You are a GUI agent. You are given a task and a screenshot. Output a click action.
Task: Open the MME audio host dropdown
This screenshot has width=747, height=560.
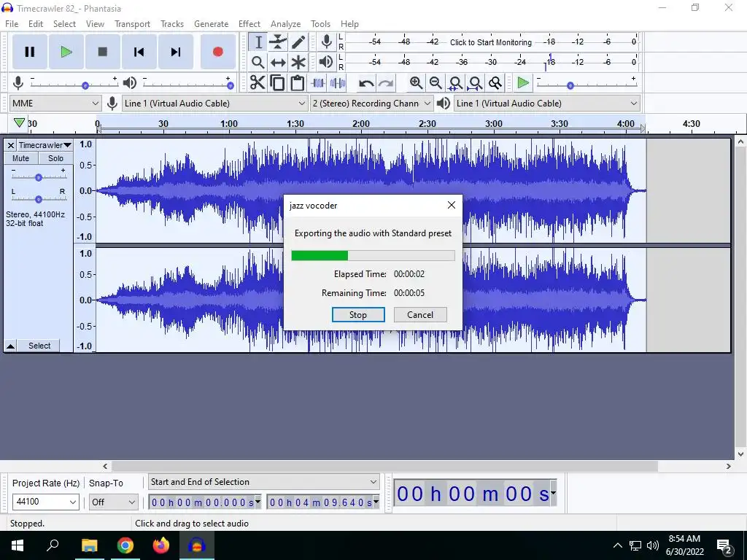click(x=55, y=104)
